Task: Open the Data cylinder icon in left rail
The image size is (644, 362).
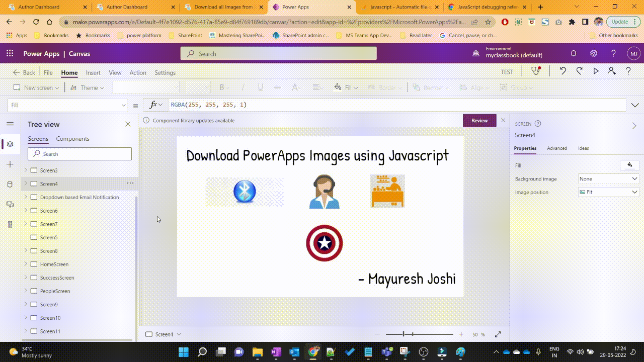Action: click(x=10, y=185)
